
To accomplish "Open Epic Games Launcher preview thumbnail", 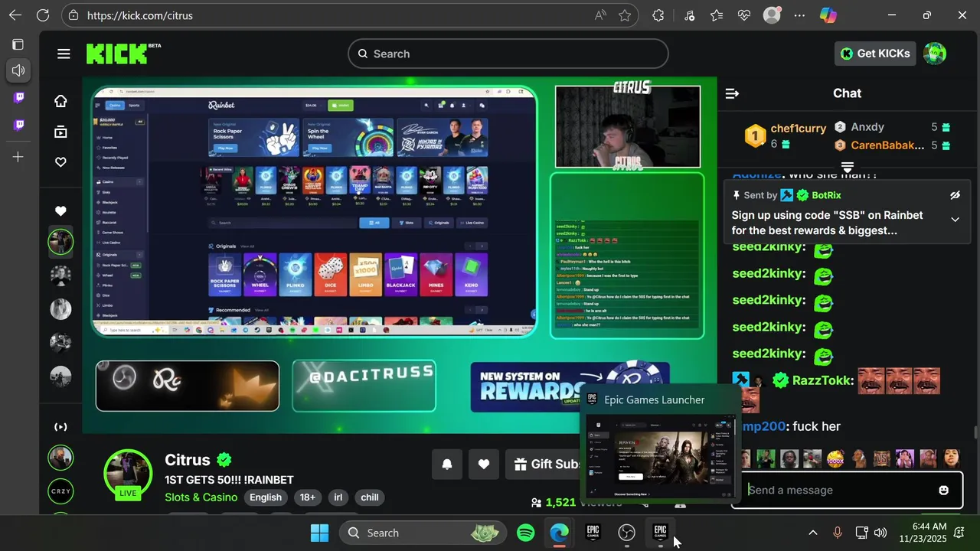I will (x=661, y=456).
